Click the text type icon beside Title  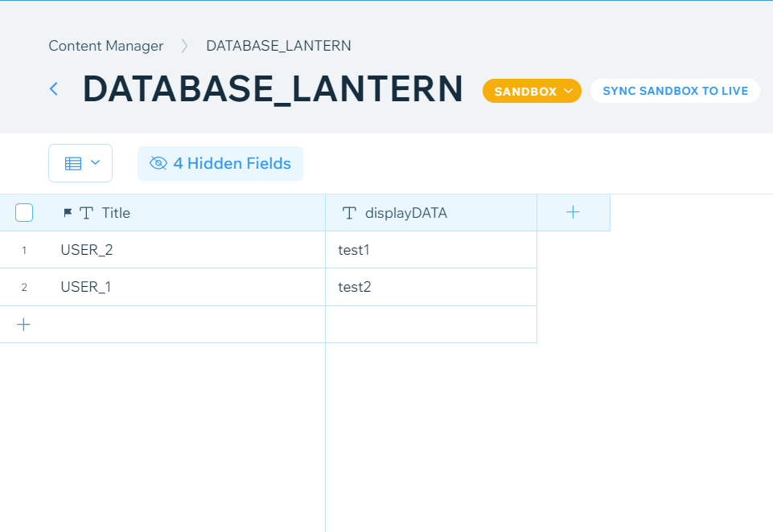87,212
